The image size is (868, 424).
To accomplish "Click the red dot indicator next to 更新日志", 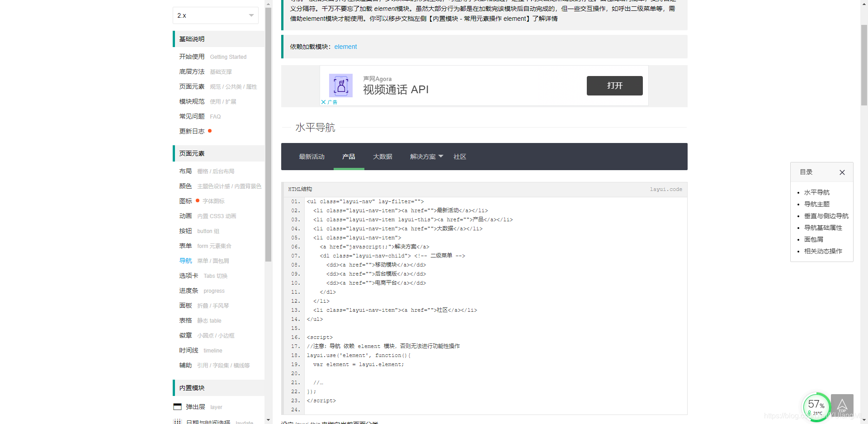I will coord(210,131).
